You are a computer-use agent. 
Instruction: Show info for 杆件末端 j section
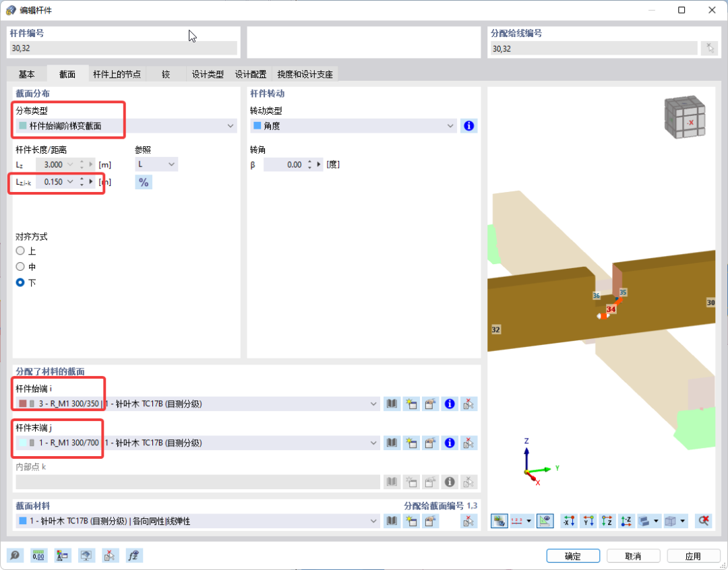(450, 443)
